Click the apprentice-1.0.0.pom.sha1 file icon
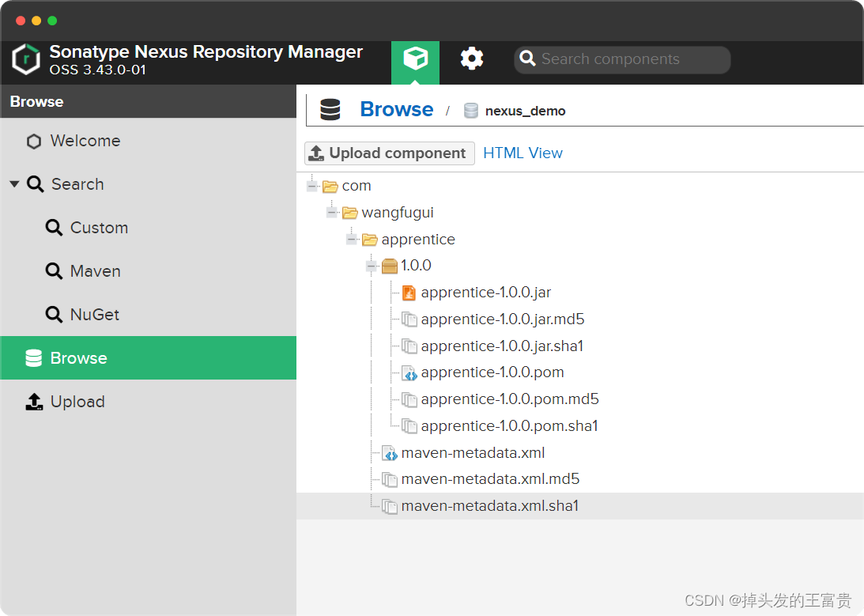Image resolution: width=864 pixels, height=616 pixels. (409, 426)
